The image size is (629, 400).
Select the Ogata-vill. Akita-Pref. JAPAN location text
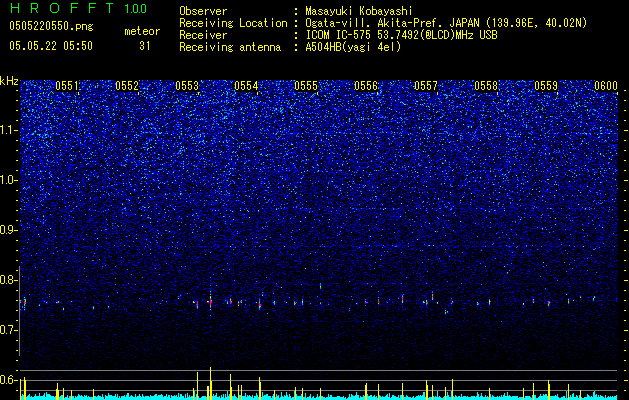click(446, 23)
